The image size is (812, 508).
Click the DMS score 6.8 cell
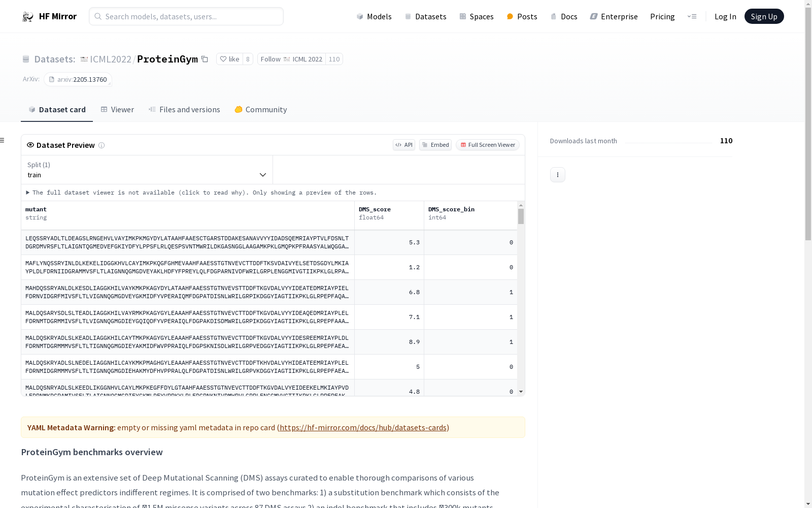pyautogui.click(x=389, y=292)
